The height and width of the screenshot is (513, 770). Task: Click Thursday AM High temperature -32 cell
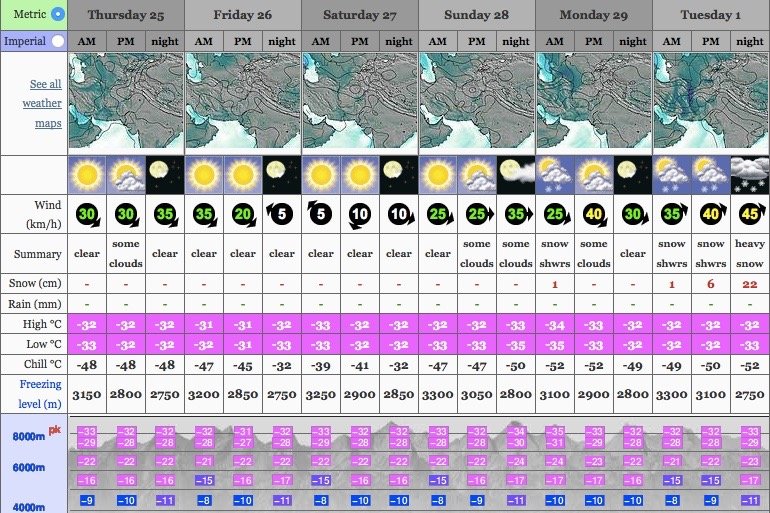[87, 324]
